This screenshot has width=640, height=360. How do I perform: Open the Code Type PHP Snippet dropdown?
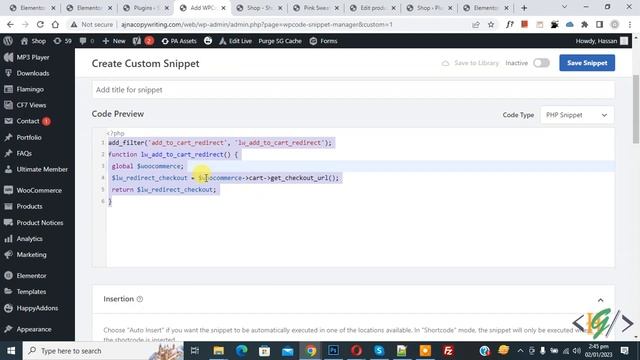(577, 115)
